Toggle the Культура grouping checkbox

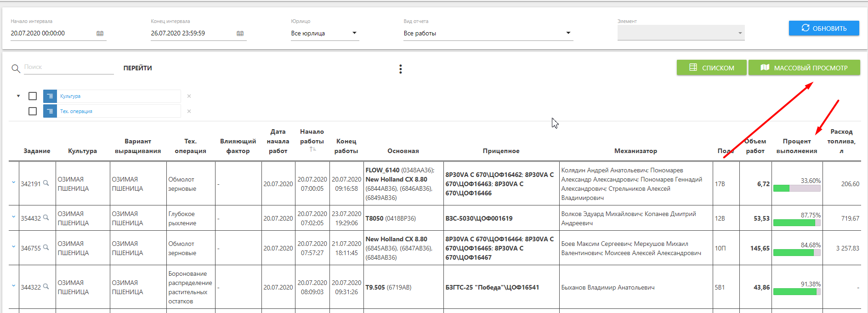[33, 96]
